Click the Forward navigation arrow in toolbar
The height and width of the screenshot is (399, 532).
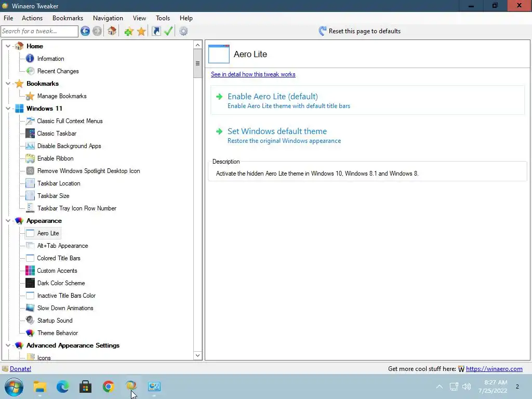(97, 31)
